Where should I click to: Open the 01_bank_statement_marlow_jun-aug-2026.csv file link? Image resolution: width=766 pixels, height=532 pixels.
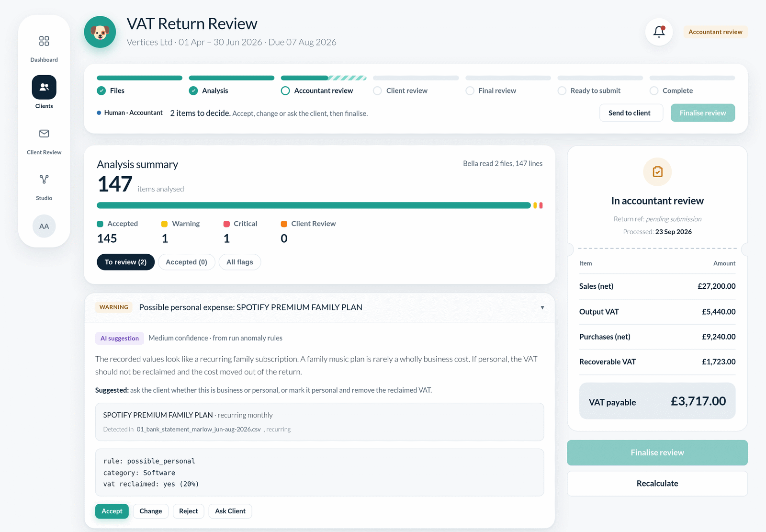pos(199,430)
